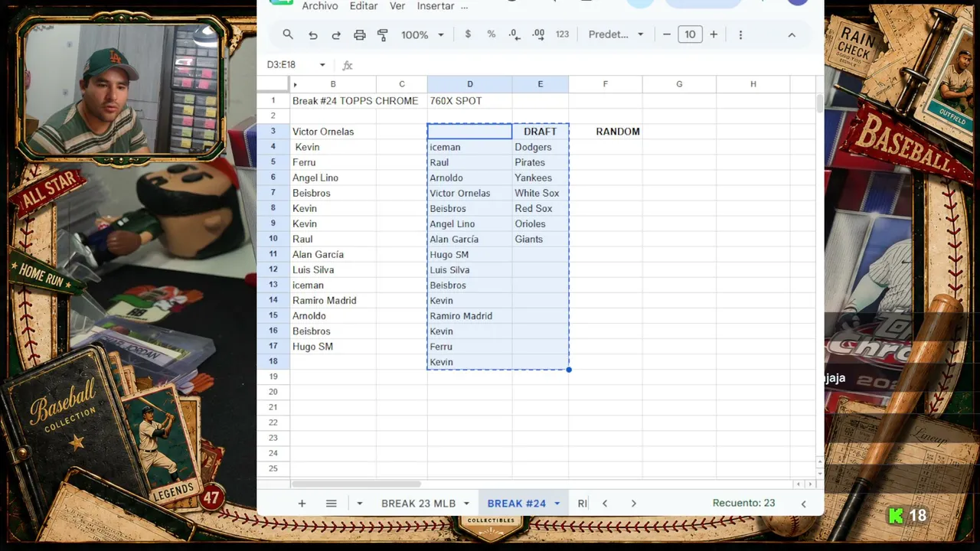Open the Ver menu
The image size is (980, 551).
coord(397,6)
